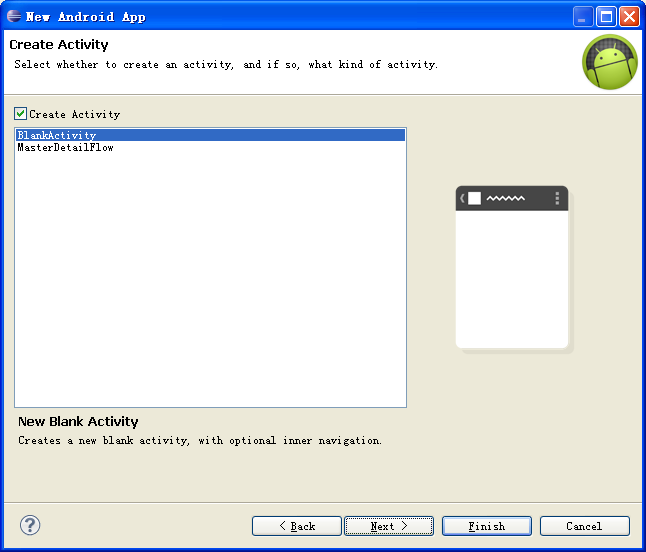Image resolution: width=646 pixels, height=552 pixels.
Task: Click the Next button
Action: [x=389, y=526]
